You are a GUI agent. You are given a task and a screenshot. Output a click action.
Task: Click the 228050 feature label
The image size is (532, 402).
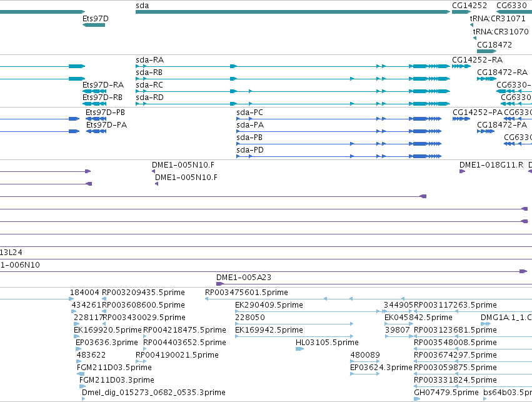click(250, 318)
